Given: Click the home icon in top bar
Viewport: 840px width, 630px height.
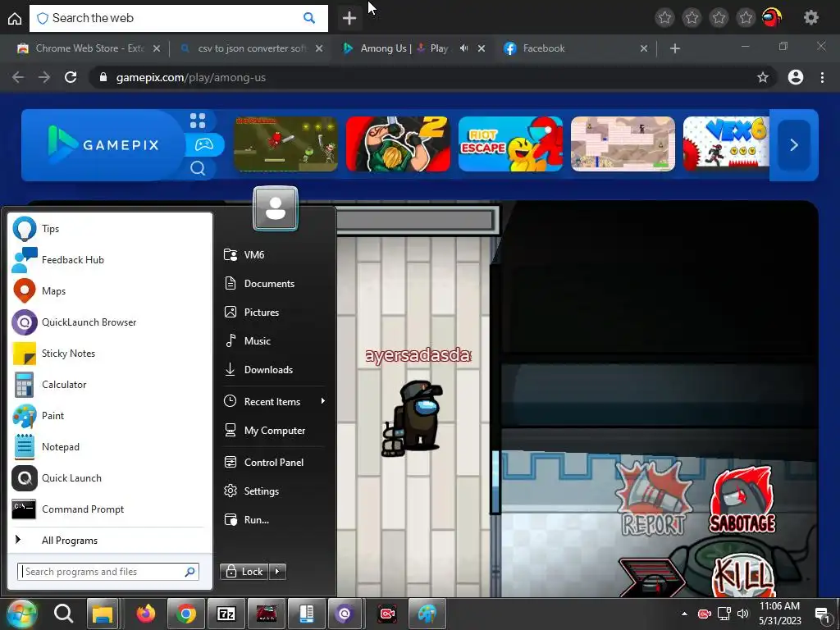Looking at the screenshot, I should pyautogui.click(x=15, y=18).
